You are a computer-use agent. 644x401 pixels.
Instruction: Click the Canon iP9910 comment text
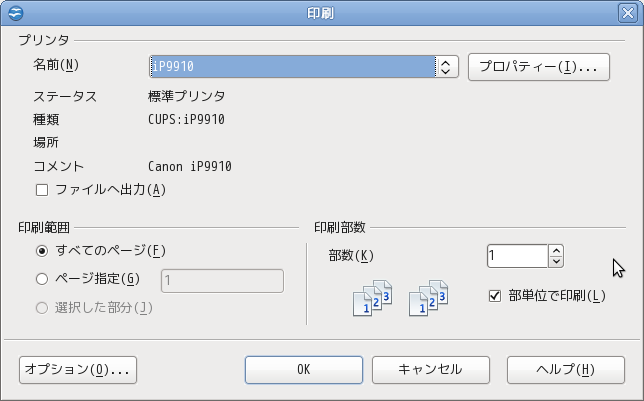190,166
